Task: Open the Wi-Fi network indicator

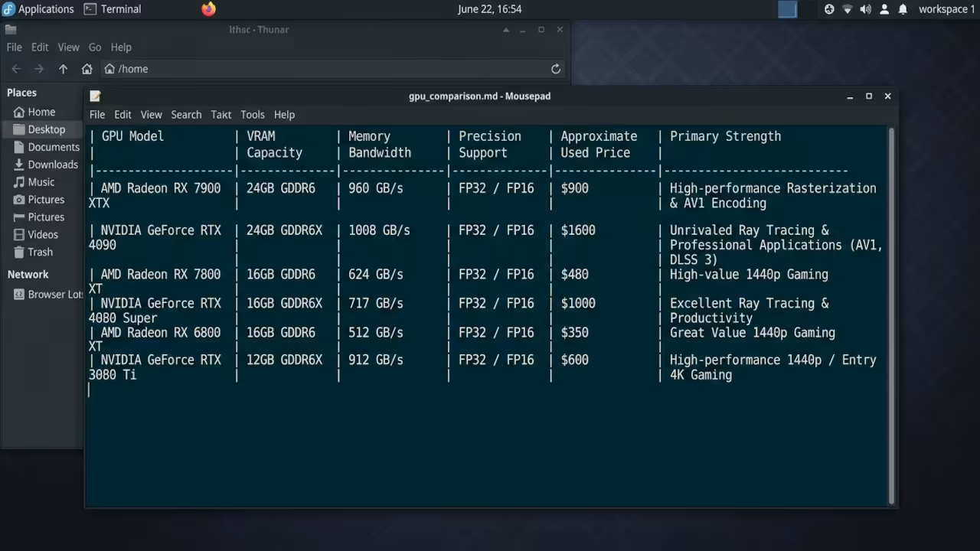Action: tap(848, 9)
